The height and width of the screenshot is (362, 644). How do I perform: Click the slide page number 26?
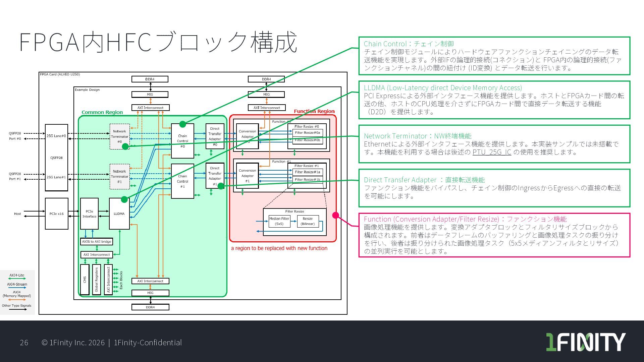tap(24, 343)
